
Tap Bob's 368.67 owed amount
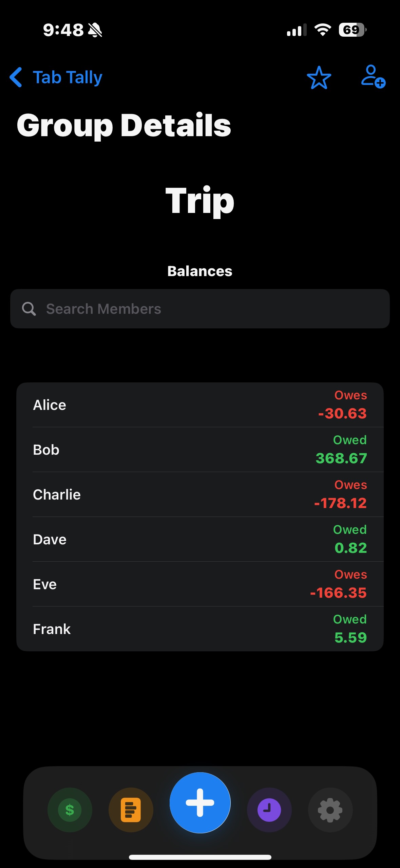tap(341, 458)
